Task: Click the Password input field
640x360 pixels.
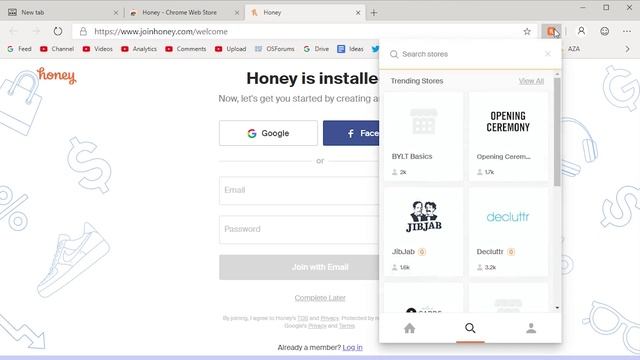Action: [x=299, y=229]
